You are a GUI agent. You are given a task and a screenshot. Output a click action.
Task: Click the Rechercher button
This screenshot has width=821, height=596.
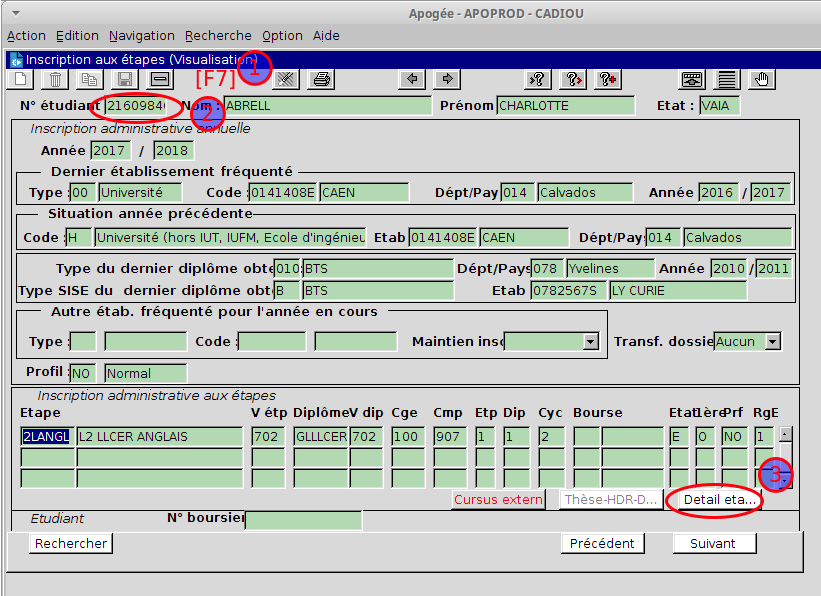[x=70, y=543]
